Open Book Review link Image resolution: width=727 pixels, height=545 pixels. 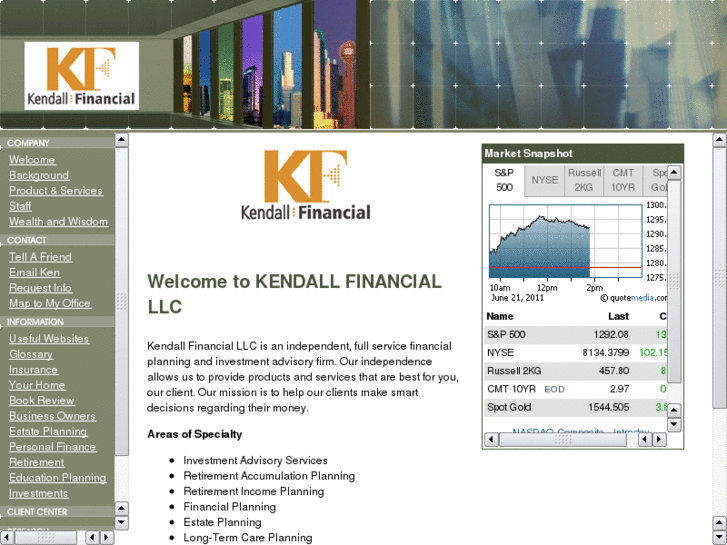point(41,401)
